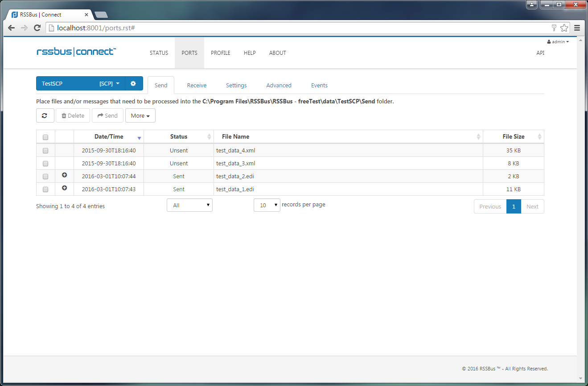The width and height of the screenshot is (588, 386).
Task: Toggle select-all checkbox in table header
Action: click(x=45, y=137)
